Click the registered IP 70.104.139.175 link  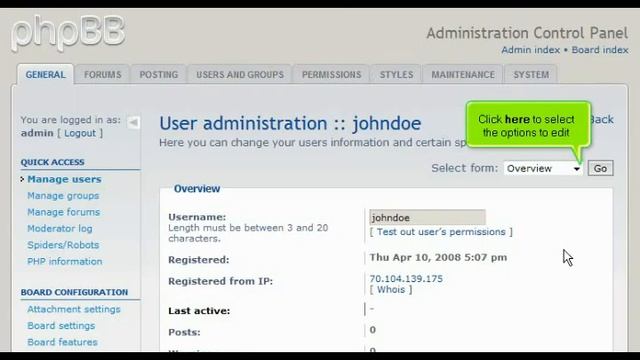406,279
